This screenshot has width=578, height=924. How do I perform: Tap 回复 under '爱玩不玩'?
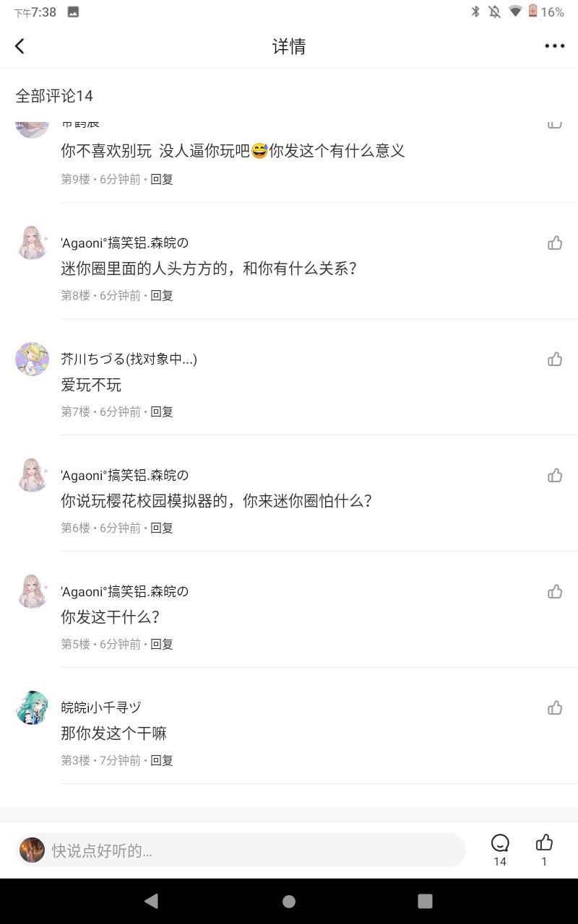pyautogui.click(x=162, y=411)
